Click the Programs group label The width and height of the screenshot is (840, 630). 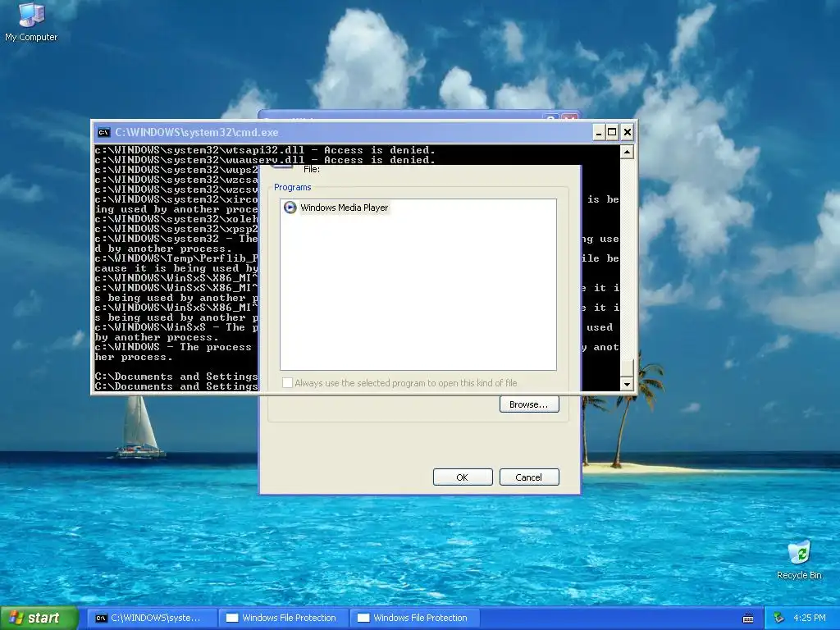(x=293, y=187)
